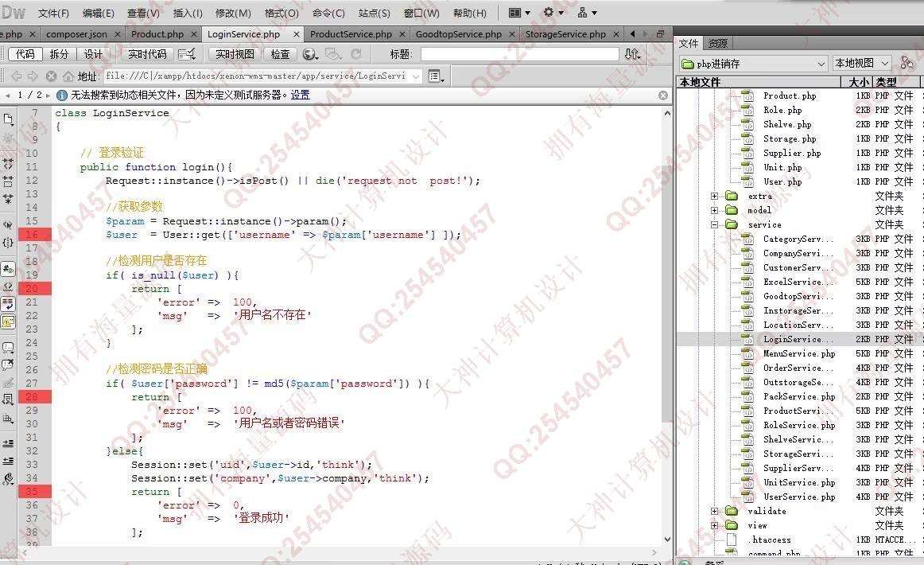
Task: Close the composer.json tab
Action: tap(117, 34)
